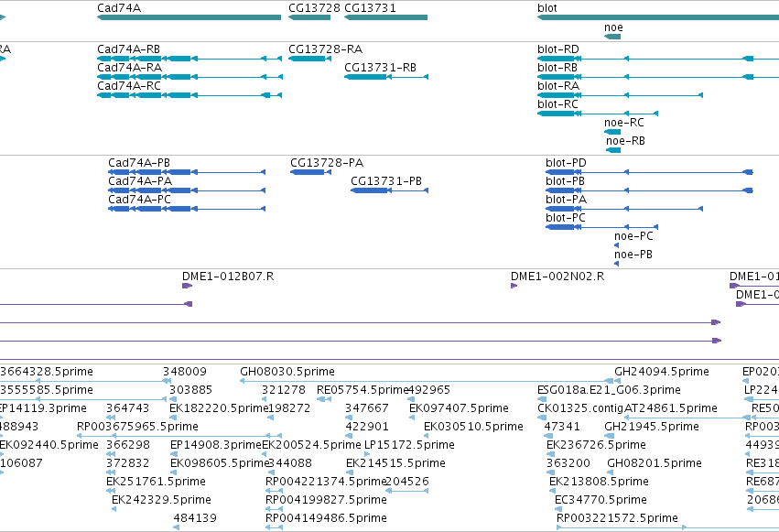
Task: Select transcript Cad74A-RC
Action: pos(129,86)
